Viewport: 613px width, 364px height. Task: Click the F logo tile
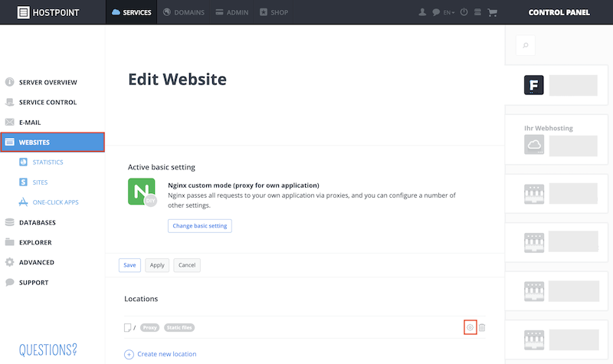click(x=533, y=85)
